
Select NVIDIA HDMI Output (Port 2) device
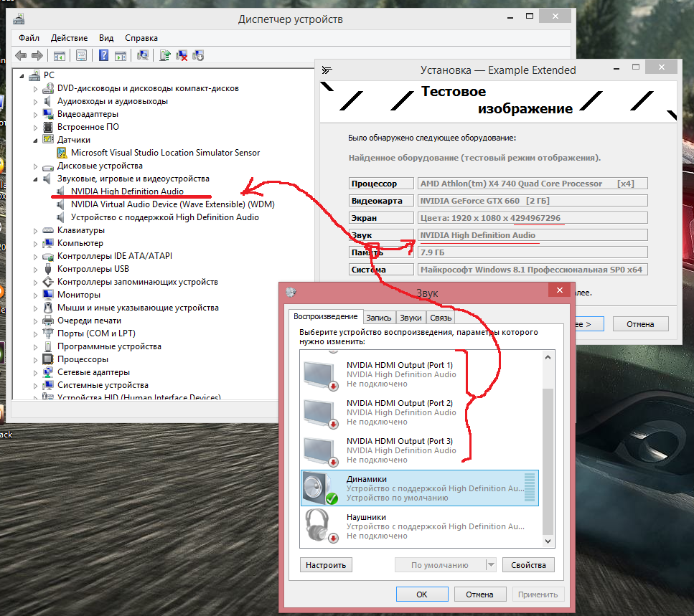(419, 412)
